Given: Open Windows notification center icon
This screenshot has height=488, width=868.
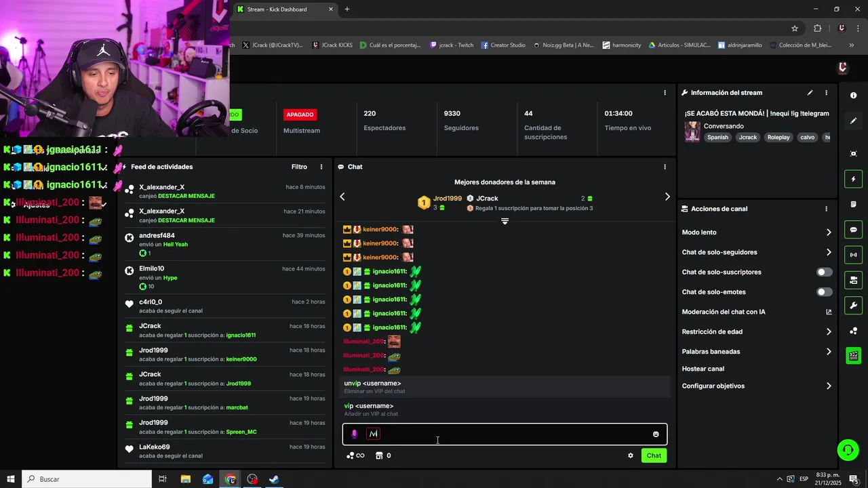Looking at the screenshot, I should 854,479.
